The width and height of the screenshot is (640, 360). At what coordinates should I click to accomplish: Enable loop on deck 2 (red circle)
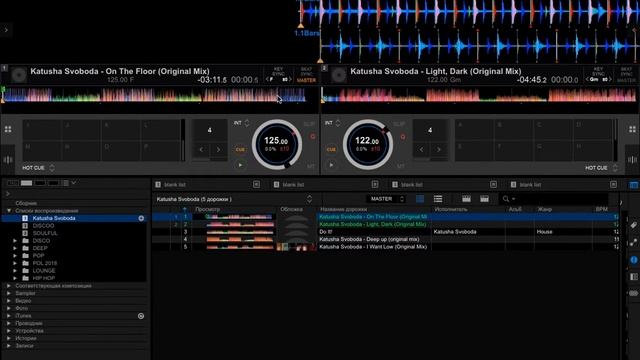pyautogui.click(x=403, y=137)
